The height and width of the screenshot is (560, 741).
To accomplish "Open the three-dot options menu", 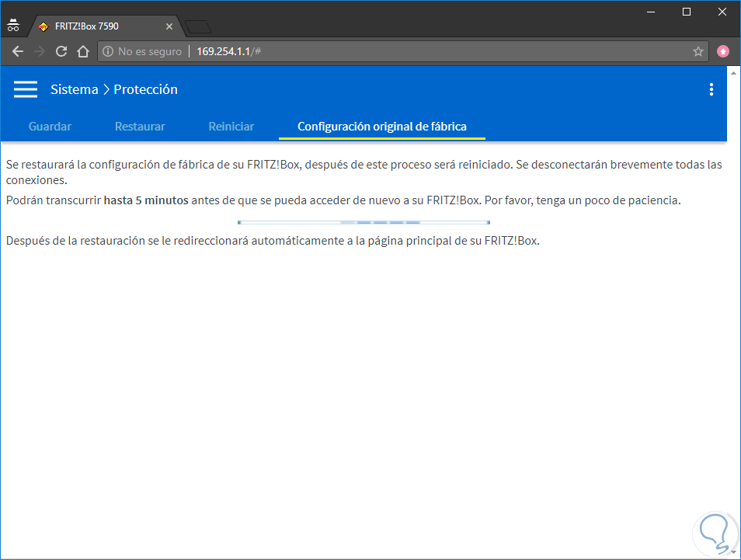I will coord(711,89).
